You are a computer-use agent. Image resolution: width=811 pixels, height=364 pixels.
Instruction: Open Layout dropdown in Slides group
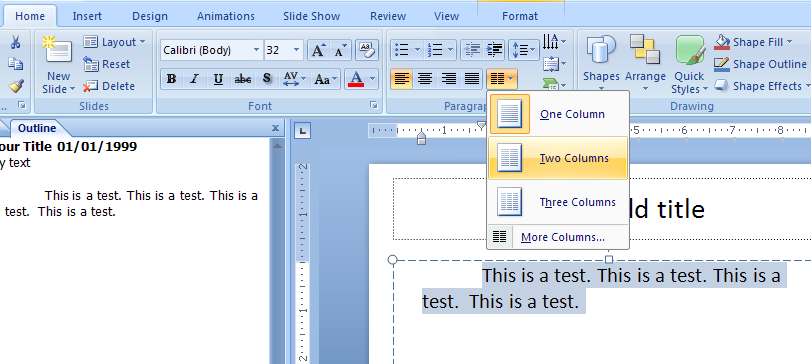coord(114,42)
